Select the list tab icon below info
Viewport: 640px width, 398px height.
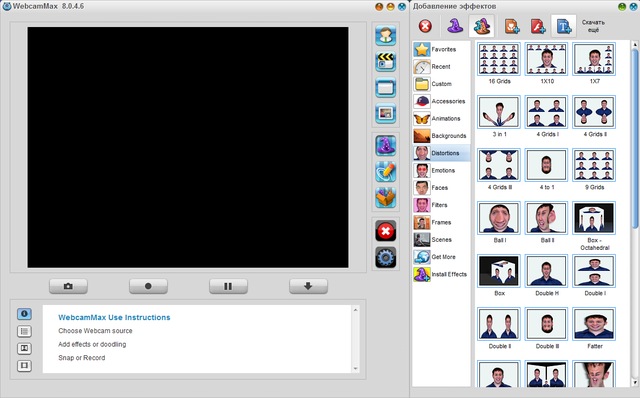tap(24, 331)
